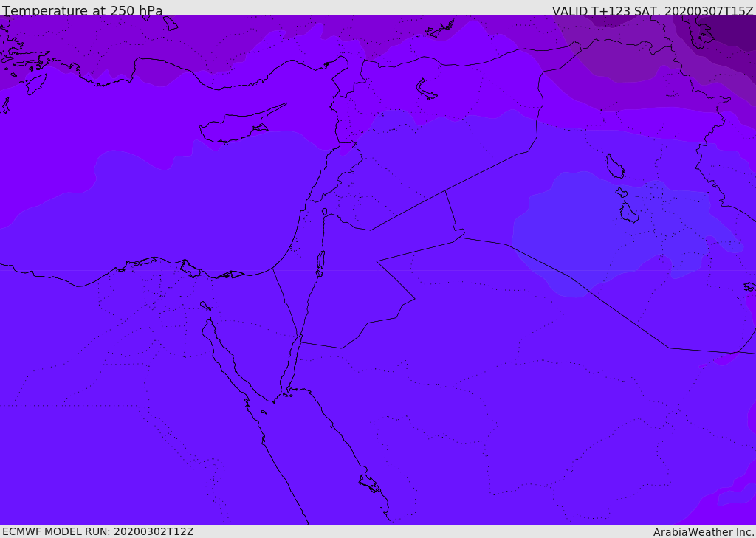Click the VALID T+123 timestamp text
The image size is (756, 538).
point(652,11)
